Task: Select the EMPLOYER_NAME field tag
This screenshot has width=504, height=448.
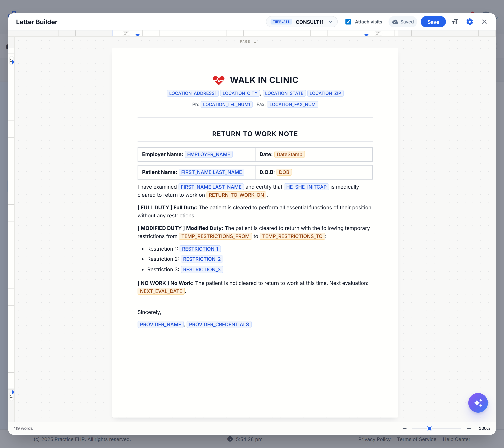Action: pyautogui.click(x=209, y=154)
